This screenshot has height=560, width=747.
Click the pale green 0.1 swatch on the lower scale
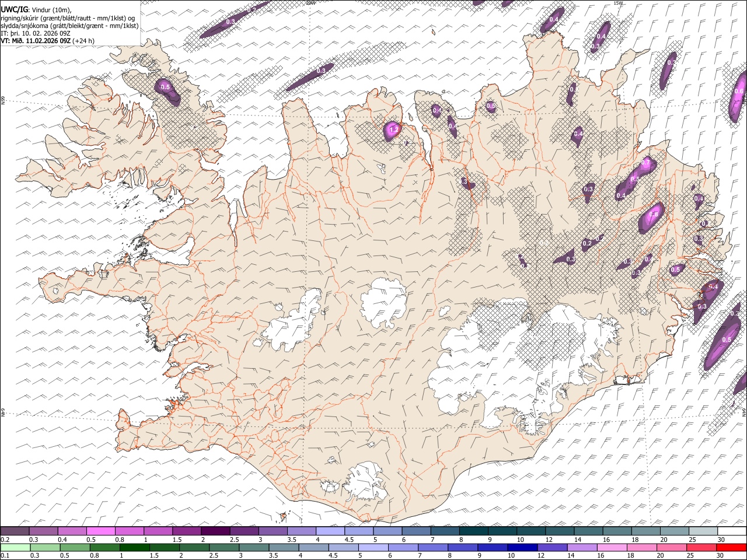pos(15,547)
